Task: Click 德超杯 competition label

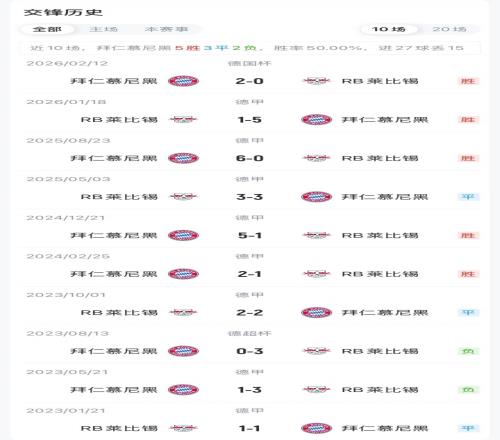Action: coord(250,333)
